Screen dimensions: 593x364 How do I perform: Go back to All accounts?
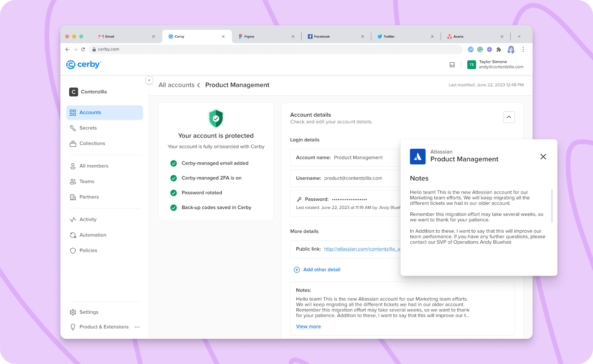pos(176,85)
